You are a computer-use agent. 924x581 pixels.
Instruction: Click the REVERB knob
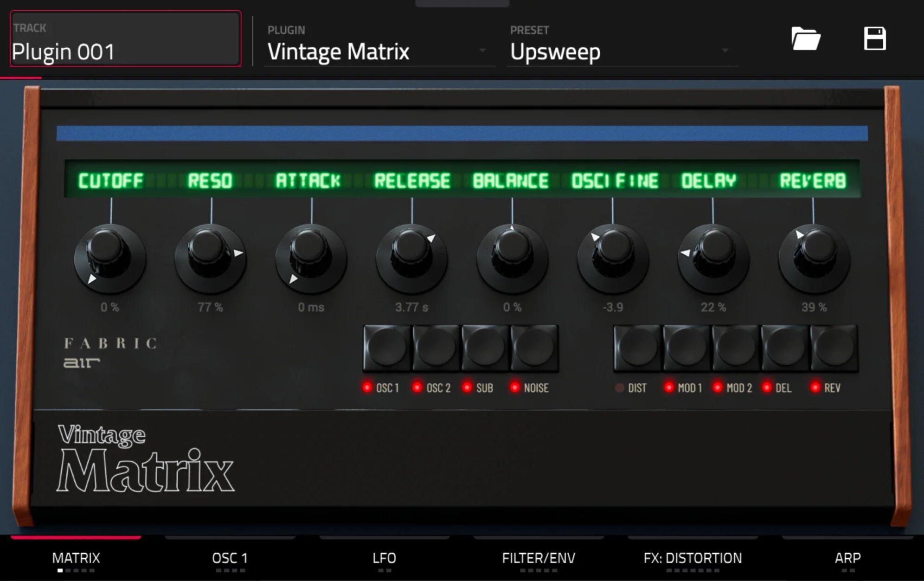[x=814, y=258]
